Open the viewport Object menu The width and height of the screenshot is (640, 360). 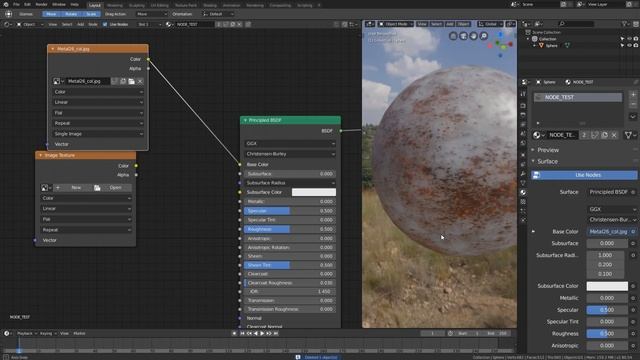[463, 24]
